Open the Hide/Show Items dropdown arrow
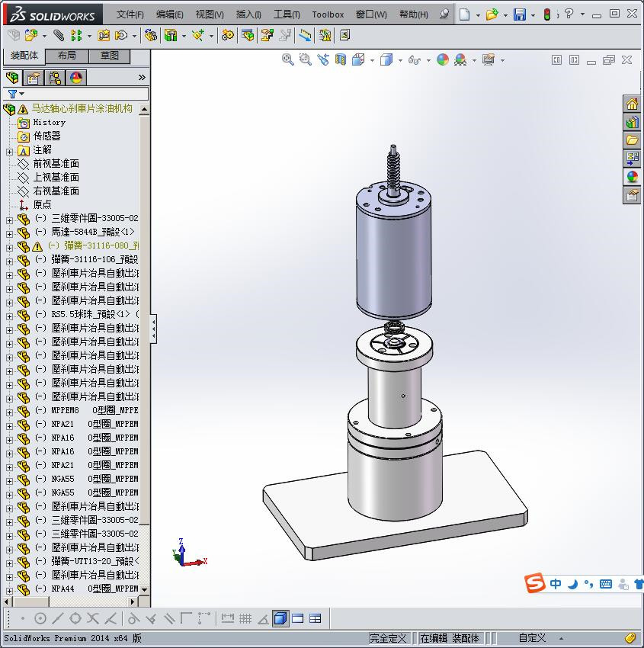 click(x=428, y=61)
